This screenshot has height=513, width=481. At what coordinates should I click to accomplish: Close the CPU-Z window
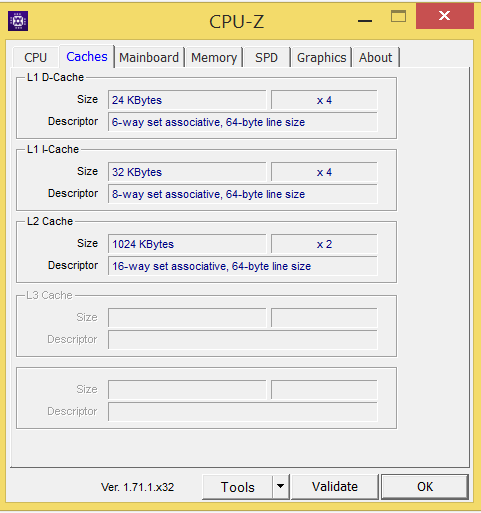pos(445,16)
